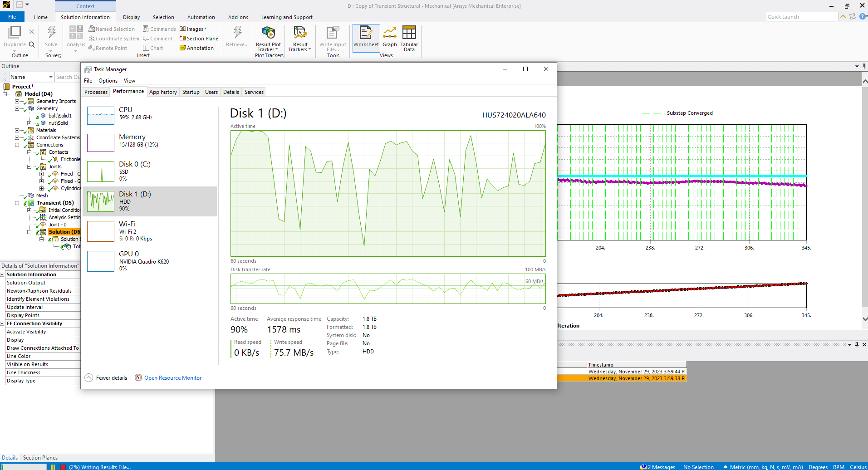This screenshot has width=868, height=470.
Task: Open Task Manager Options menu
Action: 108,81
